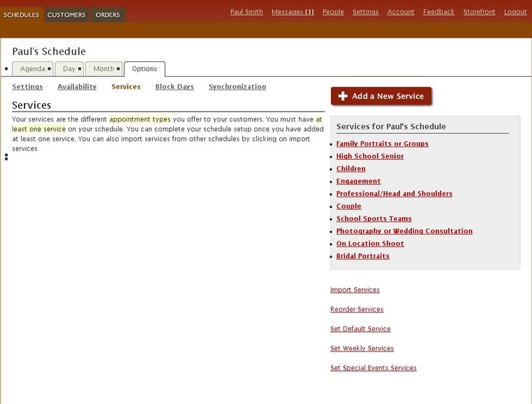Click Set Special Events Services link
The width and height of the screenshot is (532, 404).
[x=374, y=368]
